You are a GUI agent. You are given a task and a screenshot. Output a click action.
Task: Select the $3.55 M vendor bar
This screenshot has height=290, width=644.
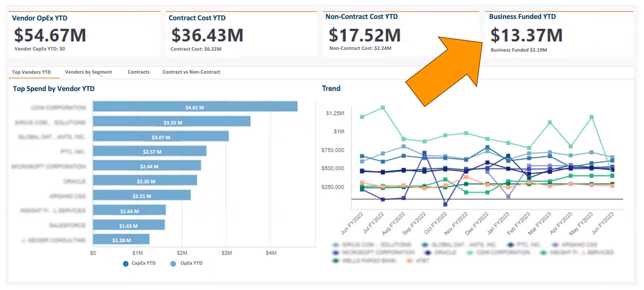[172, 121]
